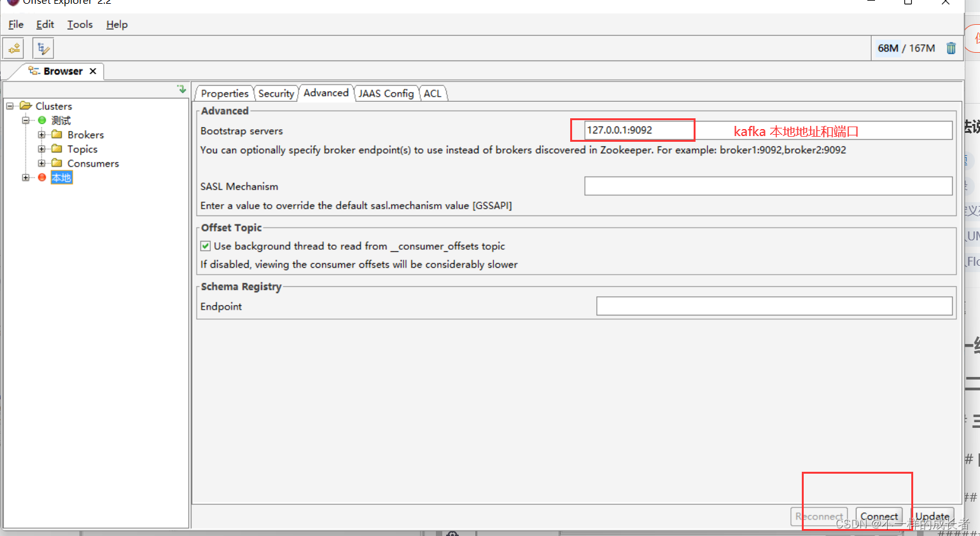Click the Brokers folder icon

coord(57,134)
